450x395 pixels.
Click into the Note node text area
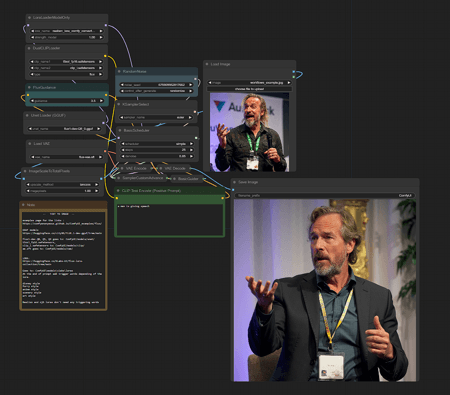pyautogui.click(x=63, y=260)
